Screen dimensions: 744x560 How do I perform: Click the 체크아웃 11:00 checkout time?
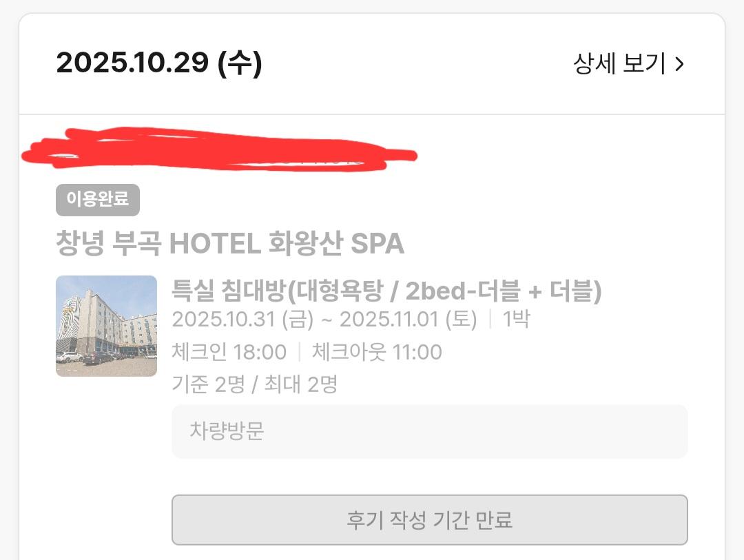(375, 351)
